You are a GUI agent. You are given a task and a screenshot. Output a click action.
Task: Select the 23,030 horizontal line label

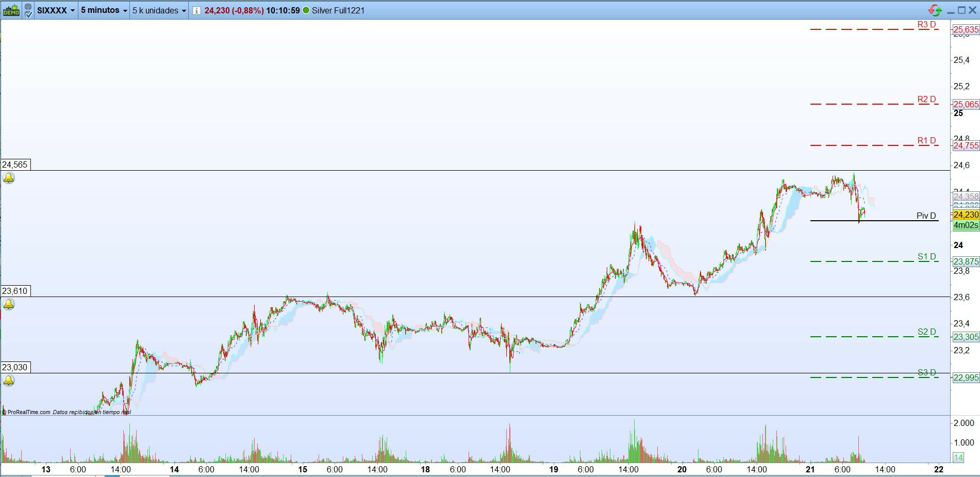click(15, 367)
